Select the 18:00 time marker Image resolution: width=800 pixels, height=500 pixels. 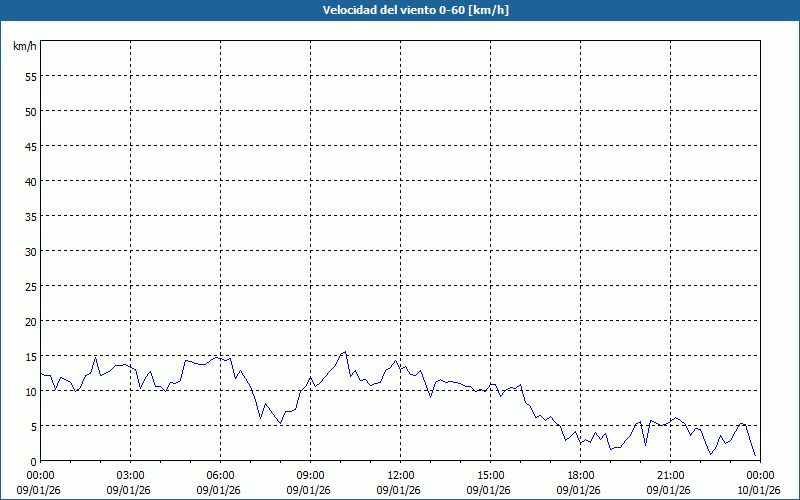point(580,475)
